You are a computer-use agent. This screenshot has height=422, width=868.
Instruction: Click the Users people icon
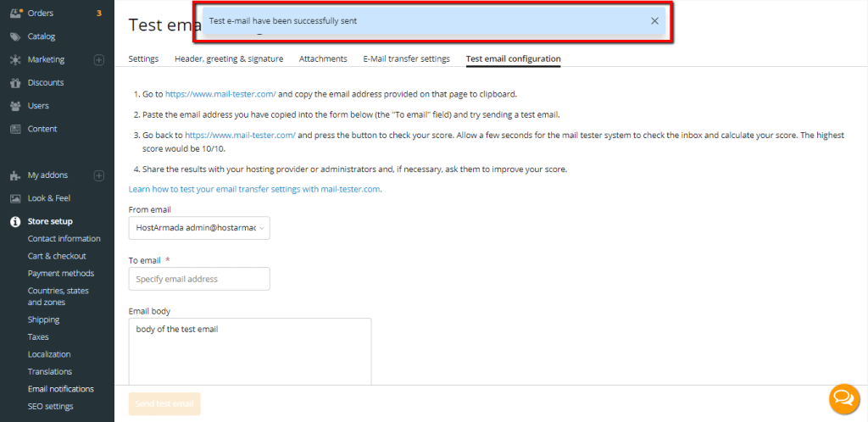15,106
